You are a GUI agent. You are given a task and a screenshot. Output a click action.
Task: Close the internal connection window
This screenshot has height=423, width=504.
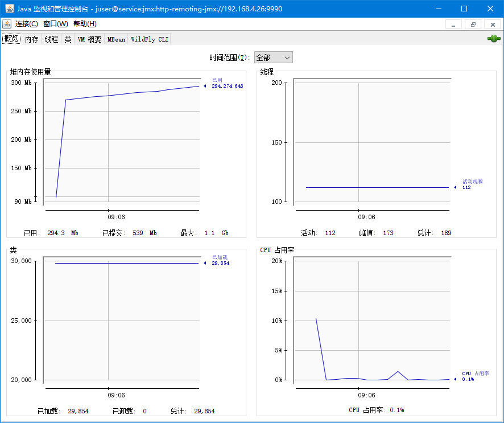(493, 24)
